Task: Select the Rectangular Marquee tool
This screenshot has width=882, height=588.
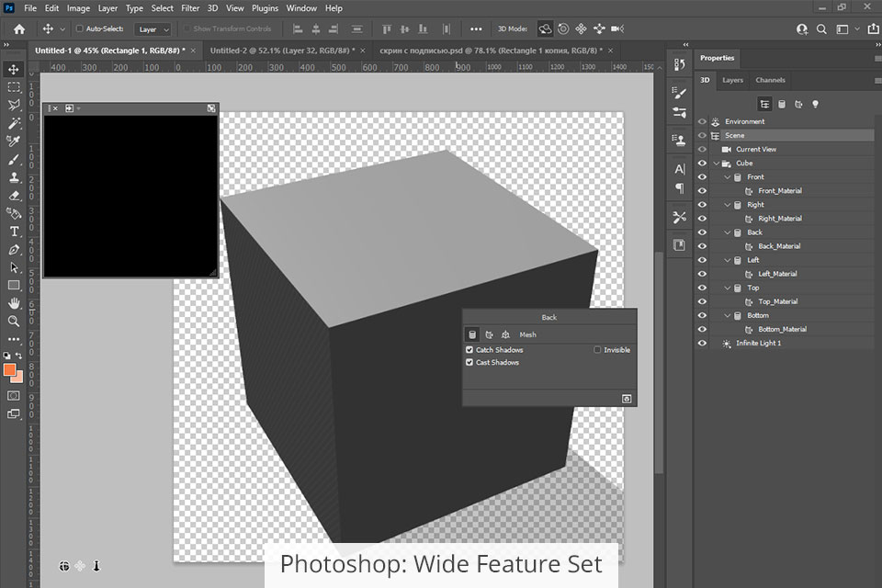Action: [x=14, y=87]
